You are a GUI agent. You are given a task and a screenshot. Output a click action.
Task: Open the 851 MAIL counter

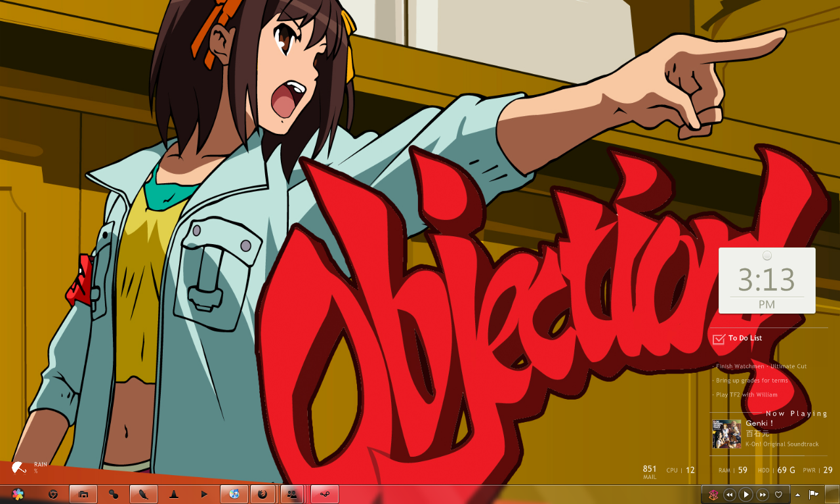click(x=650, y=472)
